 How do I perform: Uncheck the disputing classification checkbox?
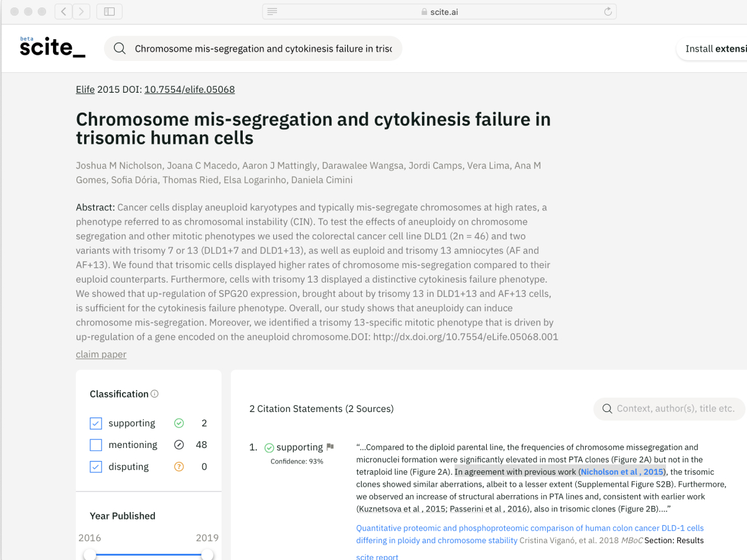[96, 467]
